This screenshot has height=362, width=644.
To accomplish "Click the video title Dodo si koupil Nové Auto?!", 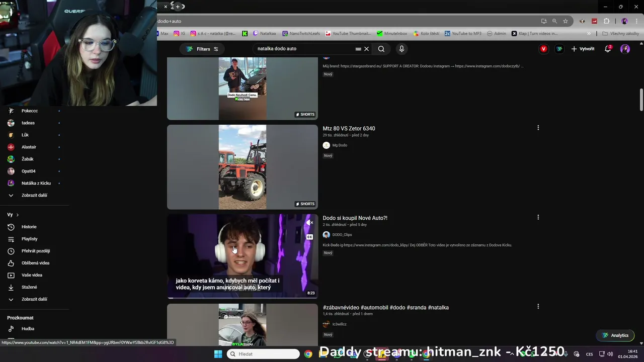I will coord(355,218).
